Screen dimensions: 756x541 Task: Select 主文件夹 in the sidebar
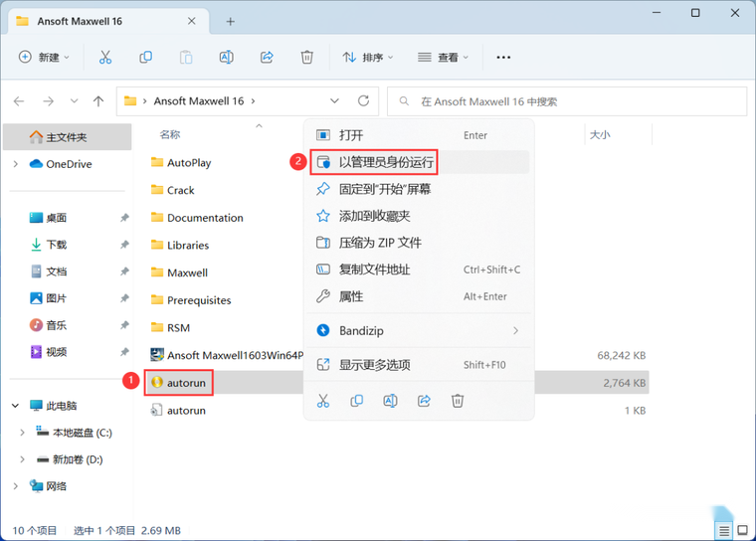pos(67,137)
